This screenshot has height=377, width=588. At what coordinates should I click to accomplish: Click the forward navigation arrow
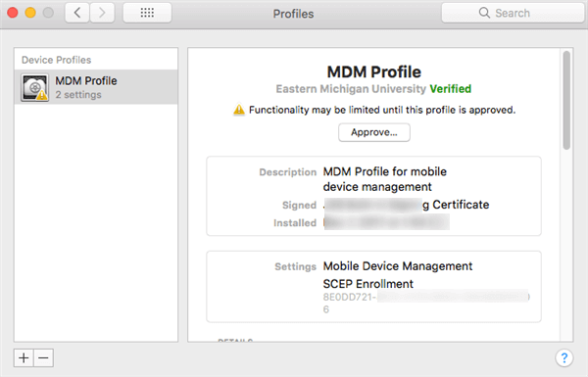102,13
